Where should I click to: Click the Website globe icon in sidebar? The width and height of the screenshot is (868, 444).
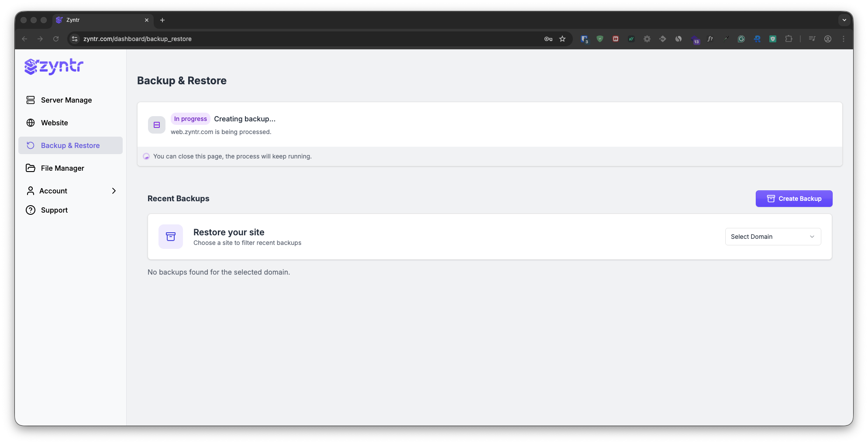(x=30, y=123)
